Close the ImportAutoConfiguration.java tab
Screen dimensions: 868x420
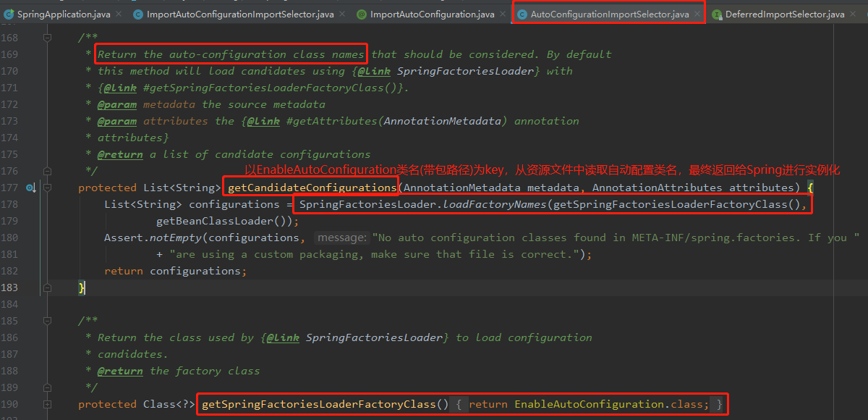504,14
